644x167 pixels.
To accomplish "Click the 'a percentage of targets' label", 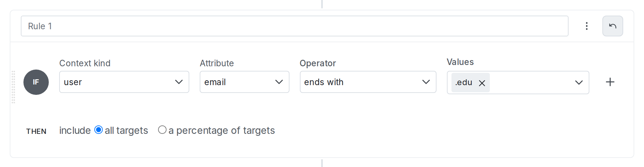I will [221, 131].
